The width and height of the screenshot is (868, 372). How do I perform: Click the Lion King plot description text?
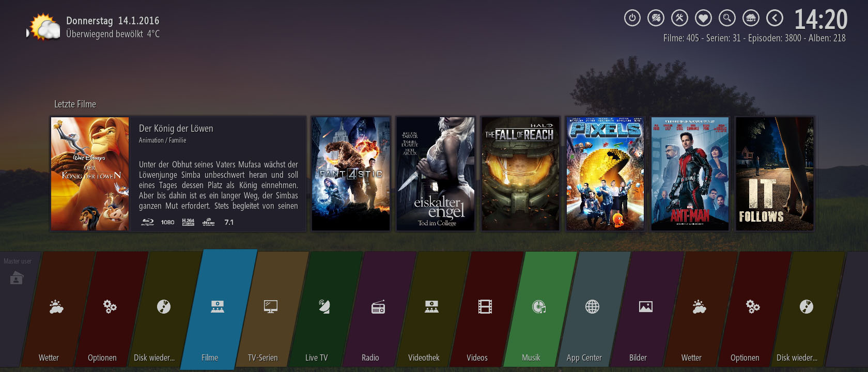coord(218,185)
